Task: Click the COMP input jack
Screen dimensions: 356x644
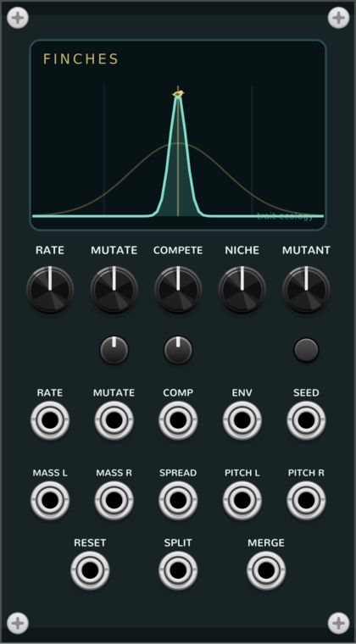Action: coord(178,420)
